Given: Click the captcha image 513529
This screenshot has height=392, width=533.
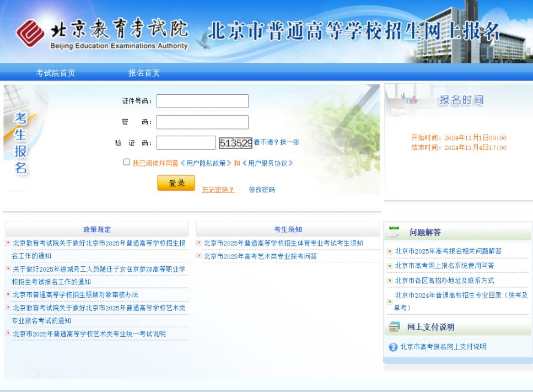Looking at the screenshot, I should (x=235, y=143).
